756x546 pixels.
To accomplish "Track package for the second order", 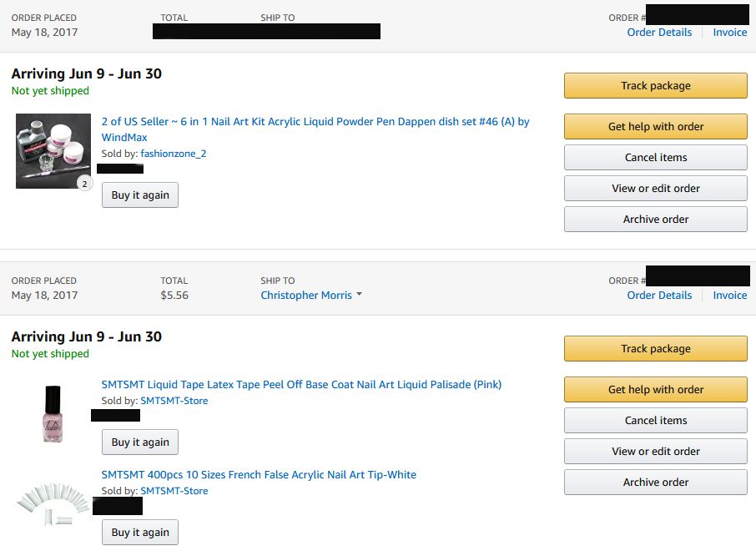I will point(655,349).
